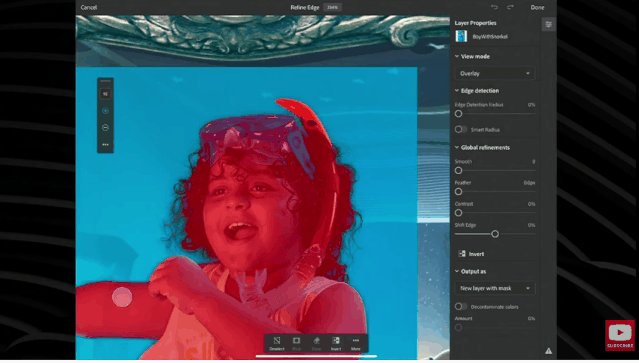Grab the brush toolbar drag handle
Image resolution: width=639 pixels, height=363 pixels.
coord(105,81)
